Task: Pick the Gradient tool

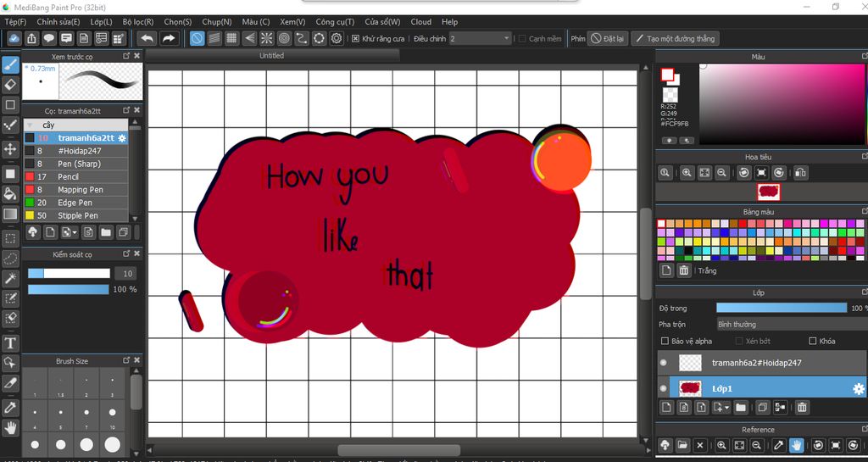Action: 10,214
